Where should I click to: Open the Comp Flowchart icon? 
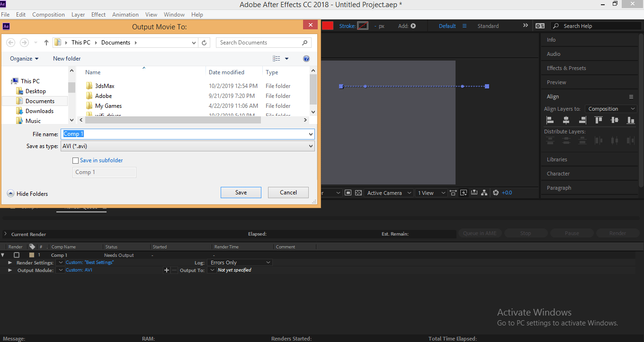click(484, 193)
